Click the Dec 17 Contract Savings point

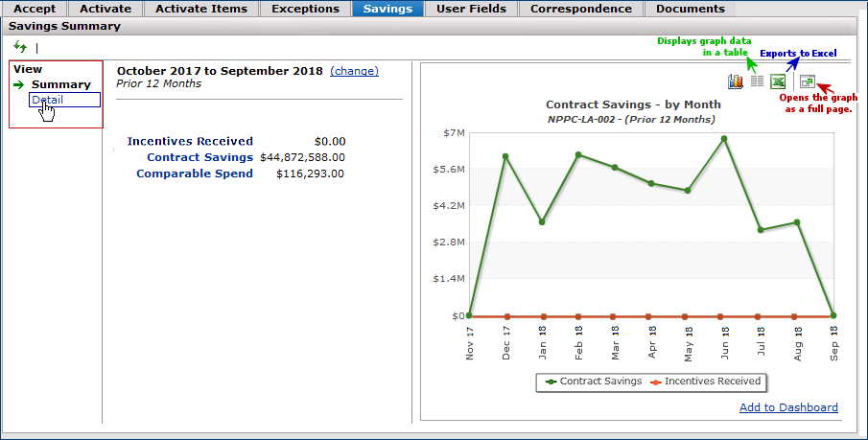click(x=505, y=156)
